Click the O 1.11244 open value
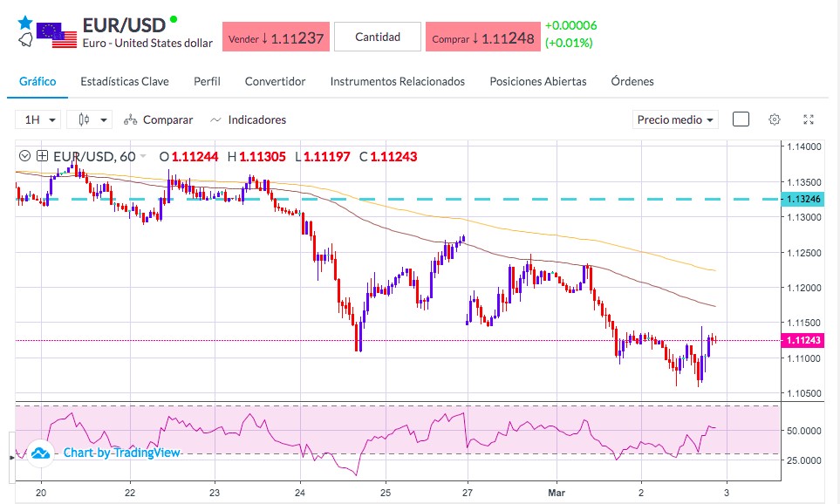The image size is (840, 504). tap(188, 156)
